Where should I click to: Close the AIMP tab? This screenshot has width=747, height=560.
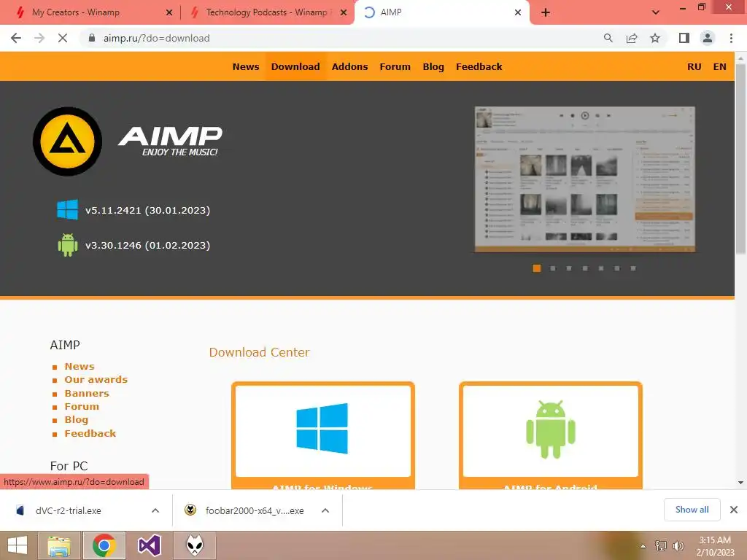click(x=518, y=13)
